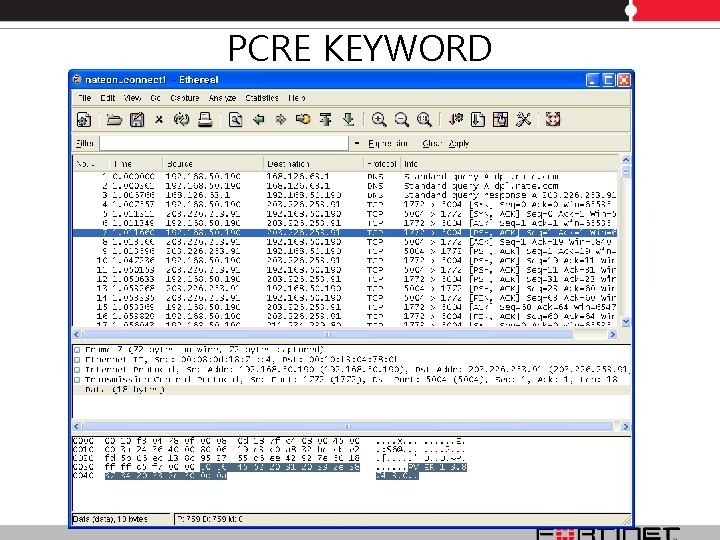Open display filters toolbar icon
This screenshot has height=540, width=720.
click(478, 120)
